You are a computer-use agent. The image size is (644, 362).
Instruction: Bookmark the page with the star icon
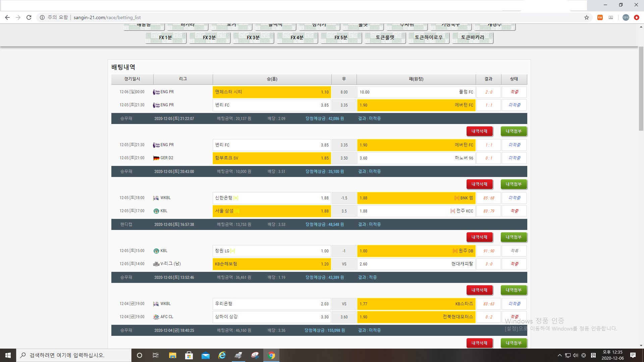point(587,17)
